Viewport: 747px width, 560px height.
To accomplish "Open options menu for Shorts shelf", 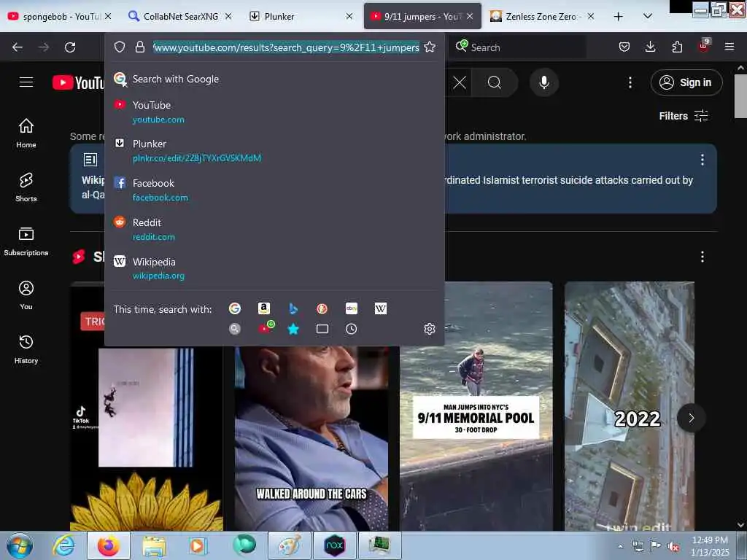I will 702,257.
